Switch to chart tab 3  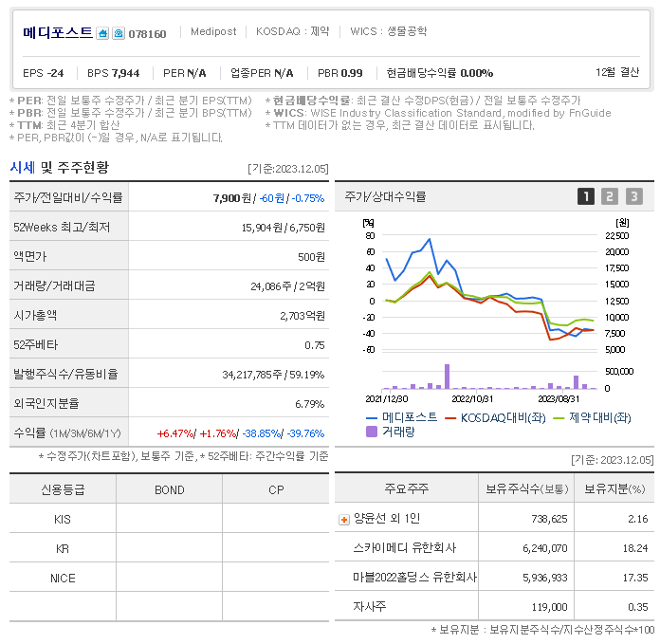633,196
